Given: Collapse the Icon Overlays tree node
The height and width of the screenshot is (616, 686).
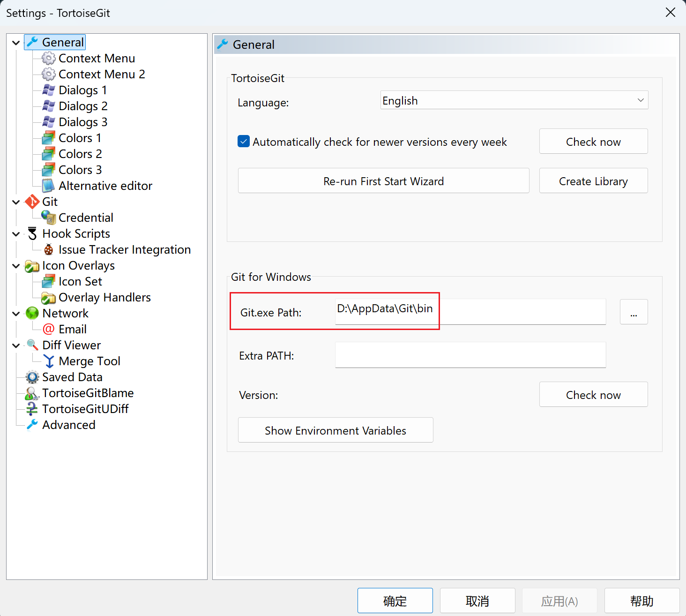Looking at the screenshot, I should (16, 266).
